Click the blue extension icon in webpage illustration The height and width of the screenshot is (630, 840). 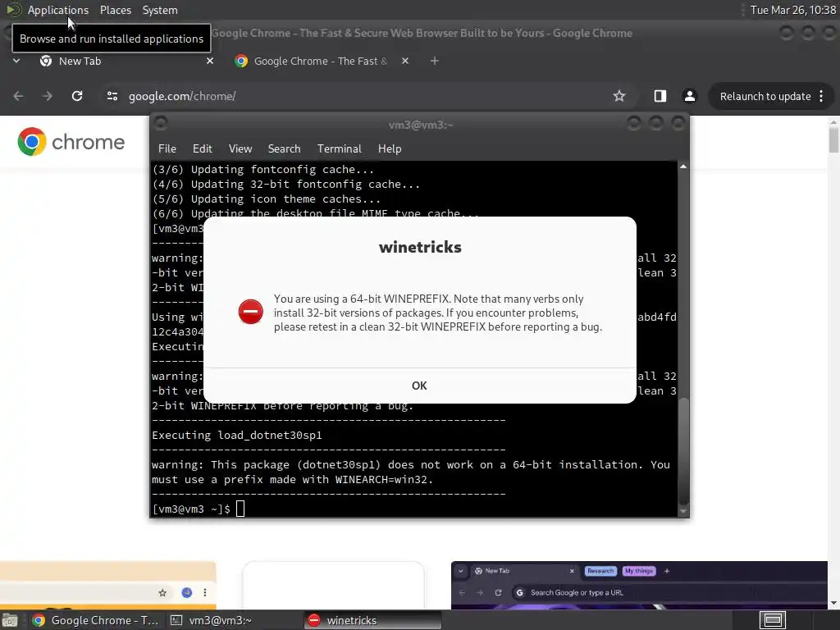coord(186,592)
